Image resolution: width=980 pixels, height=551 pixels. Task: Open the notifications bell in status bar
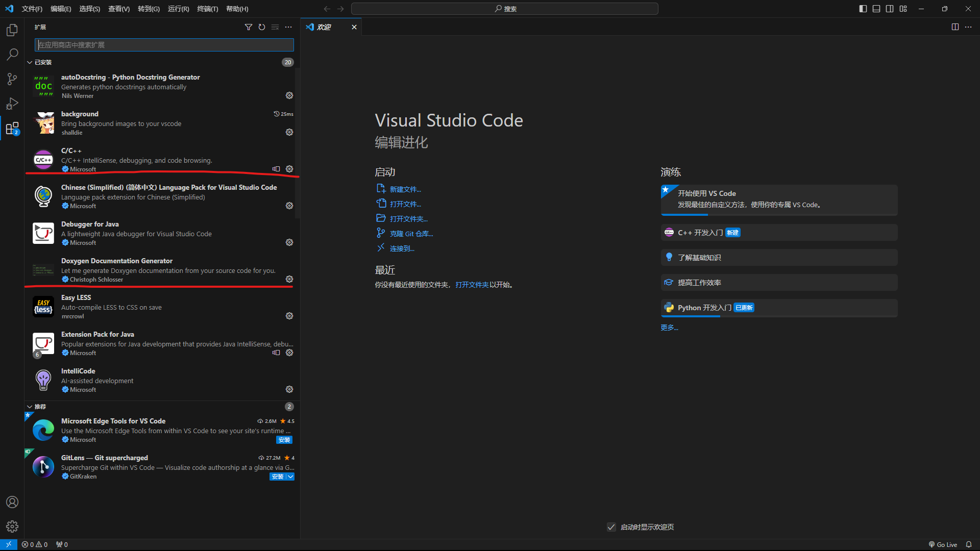coord(968,544)
